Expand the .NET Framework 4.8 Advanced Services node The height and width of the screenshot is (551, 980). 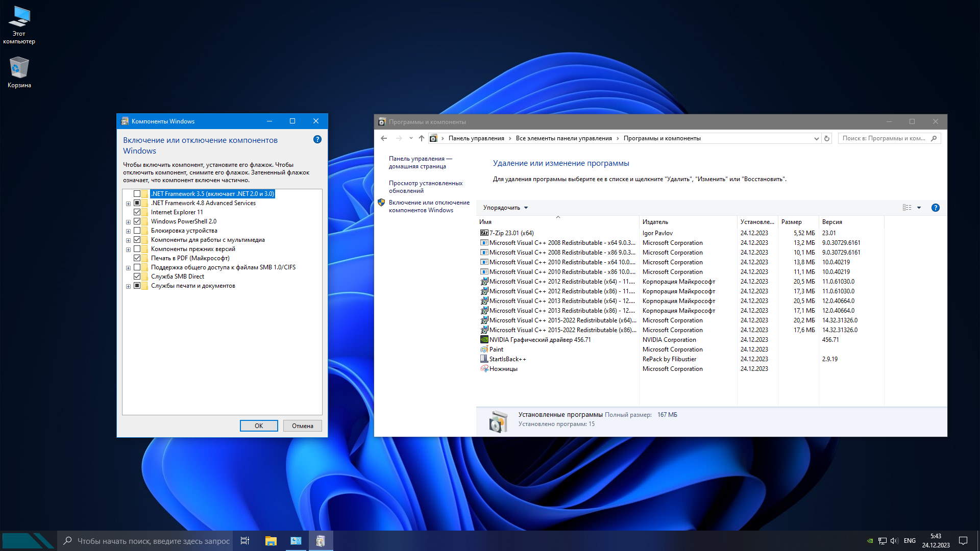click(x=128, y=204)
